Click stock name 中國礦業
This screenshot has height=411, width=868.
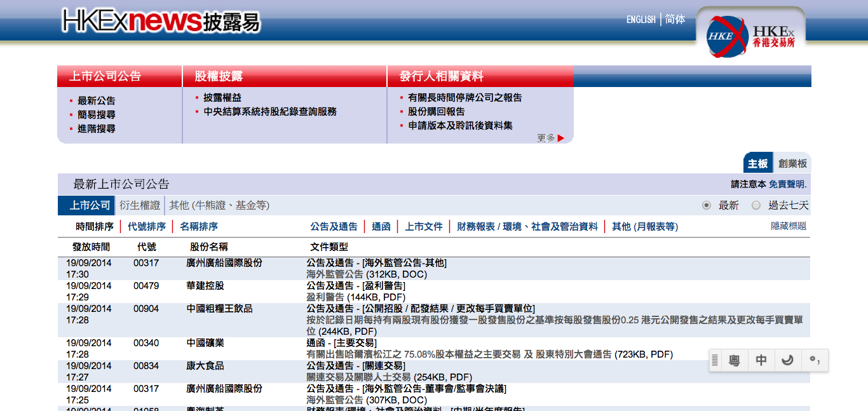(x=205, y=343)
